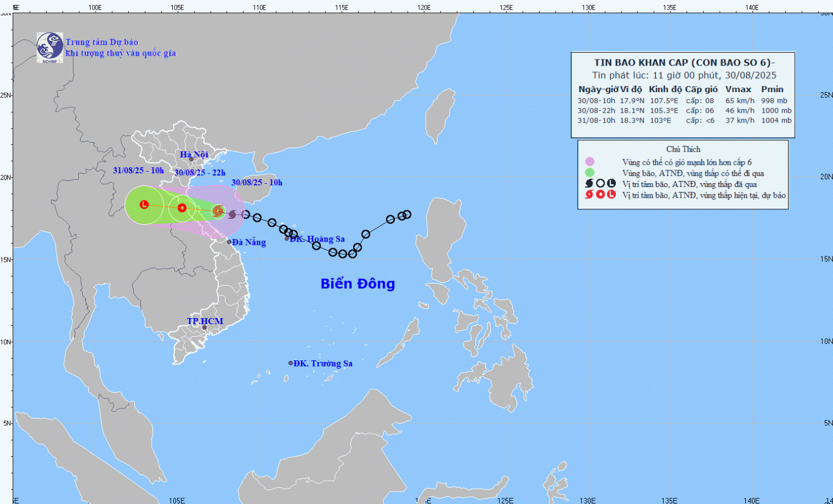833x504 pixels.
Task: Click the red forecast circle marker for 30/08 22h
Action: [182, 208]
